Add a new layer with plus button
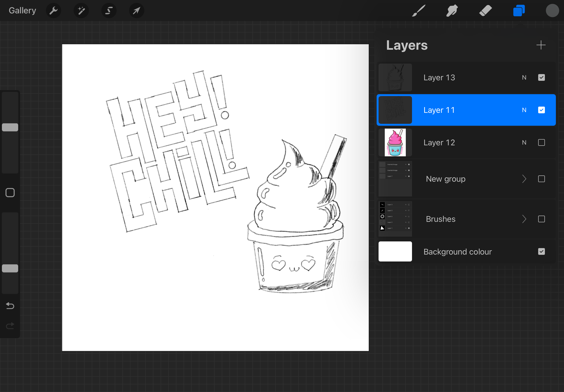This screenshot has height=392, width=564. pyautogui.click(x=541, y=45)
